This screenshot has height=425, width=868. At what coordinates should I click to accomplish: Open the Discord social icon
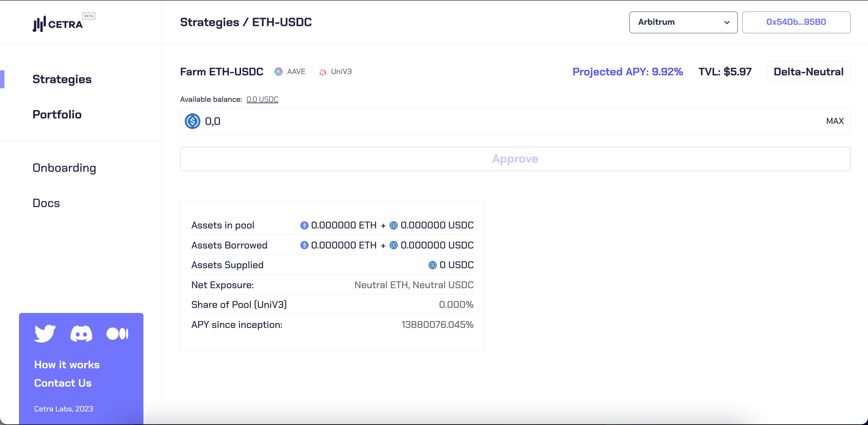81,334
